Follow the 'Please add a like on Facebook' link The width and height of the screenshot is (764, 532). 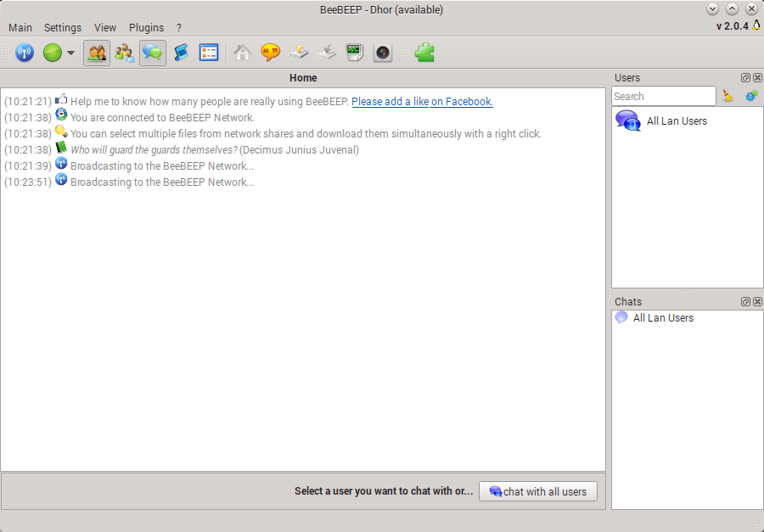(x=422, y=101)
